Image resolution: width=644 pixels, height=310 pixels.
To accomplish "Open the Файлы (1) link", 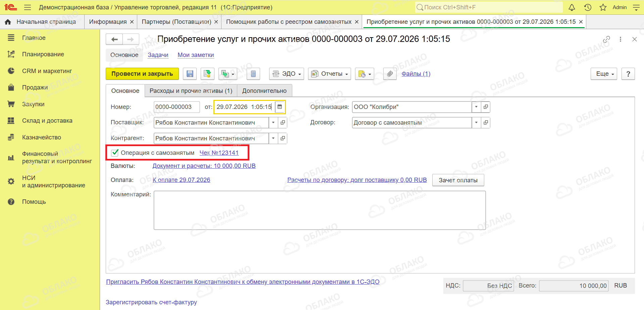I will (x=416, y=74).
